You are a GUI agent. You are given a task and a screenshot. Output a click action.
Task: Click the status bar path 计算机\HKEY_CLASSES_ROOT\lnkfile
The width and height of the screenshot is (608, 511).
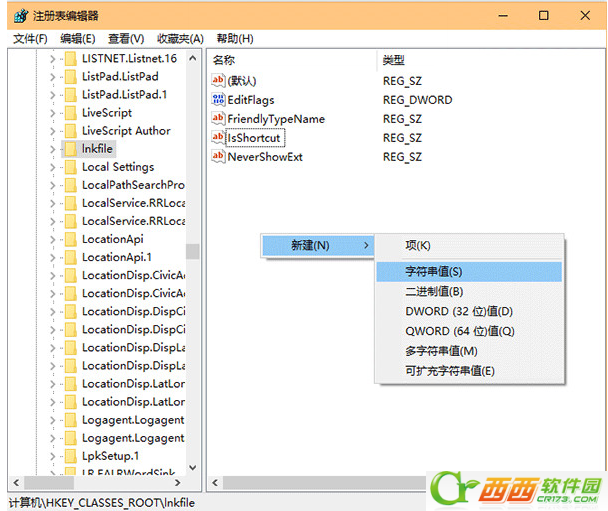tap(102, 503)
